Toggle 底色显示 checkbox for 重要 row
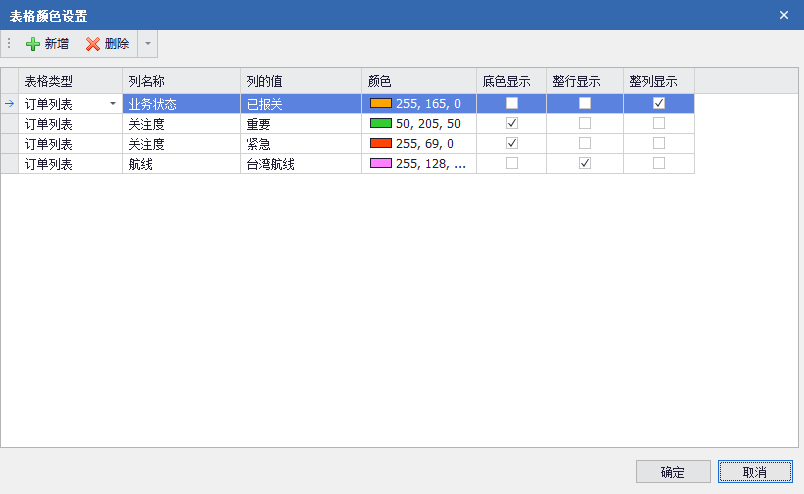 511,123
